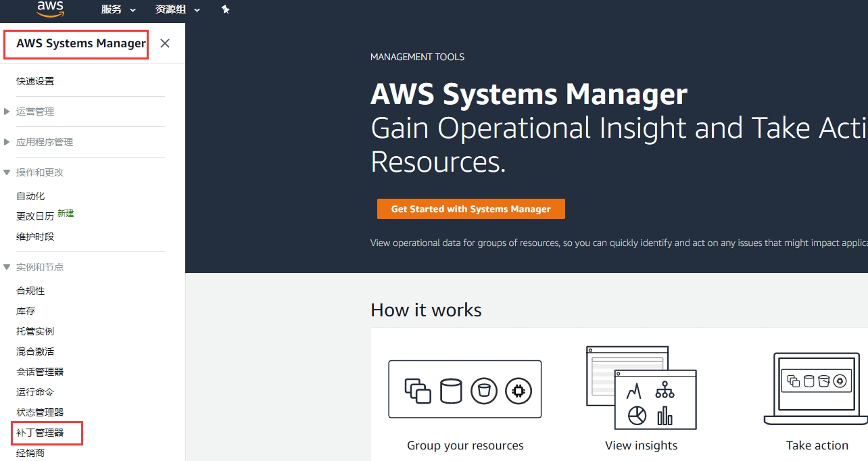Open the 资源组 dropdown menu
This screenshot has width=868, height=461.
coord(178,9)
